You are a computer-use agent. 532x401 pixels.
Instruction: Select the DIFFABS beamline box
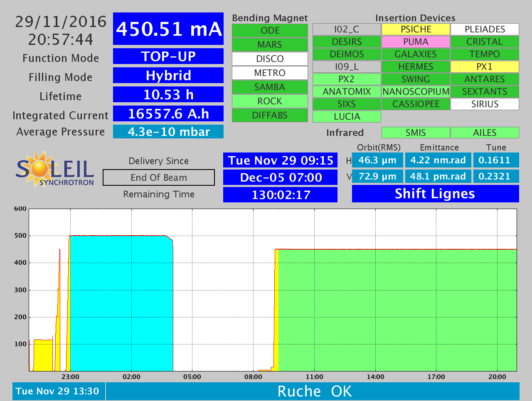point(270,116)
